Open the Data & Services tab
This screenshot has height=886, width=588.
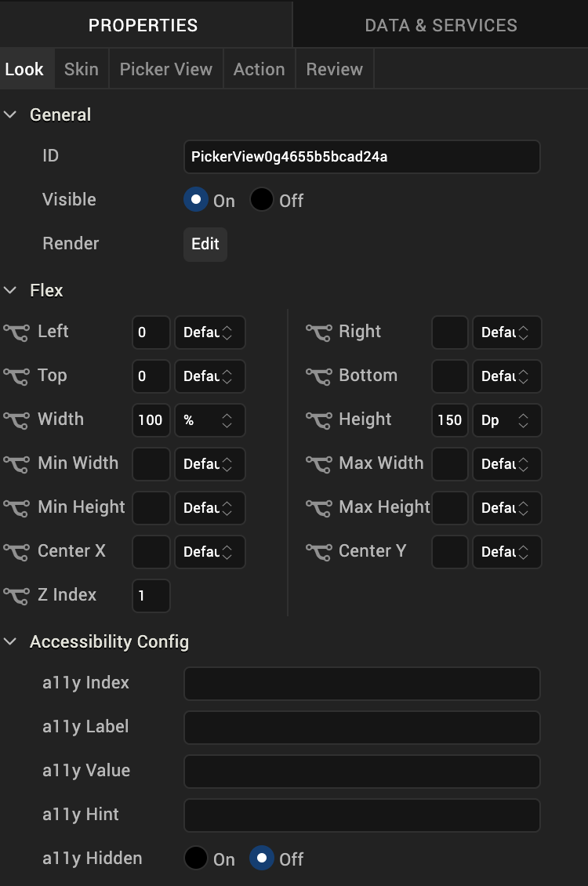[441, 25]
